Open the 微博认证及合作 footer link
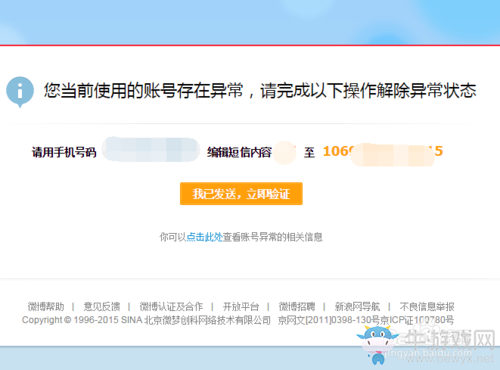 point(171,306)
